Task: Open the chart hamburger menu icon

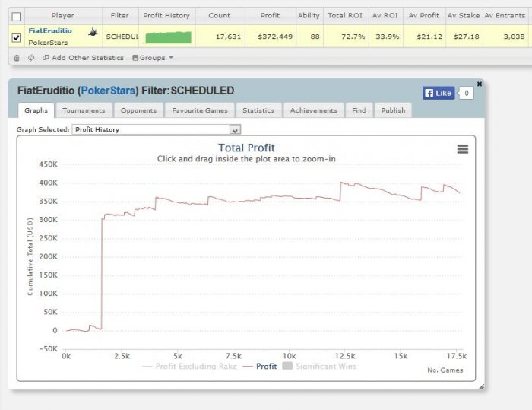Action: [463, 149]
